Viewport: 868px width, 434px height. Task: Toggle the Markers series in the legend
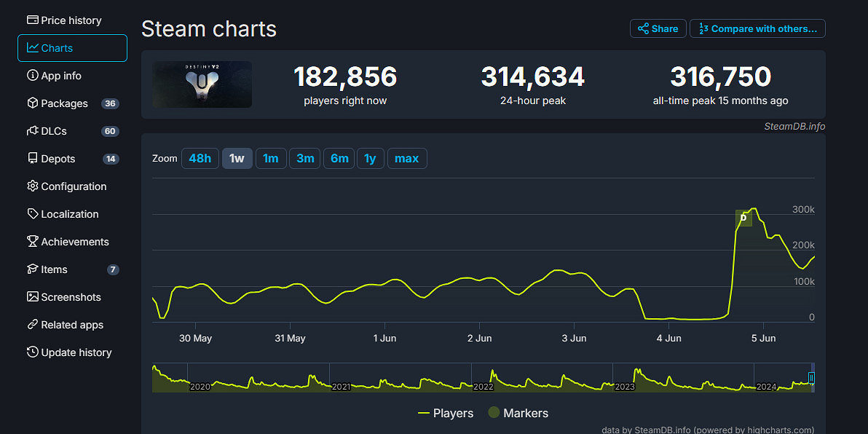point(518,413)
